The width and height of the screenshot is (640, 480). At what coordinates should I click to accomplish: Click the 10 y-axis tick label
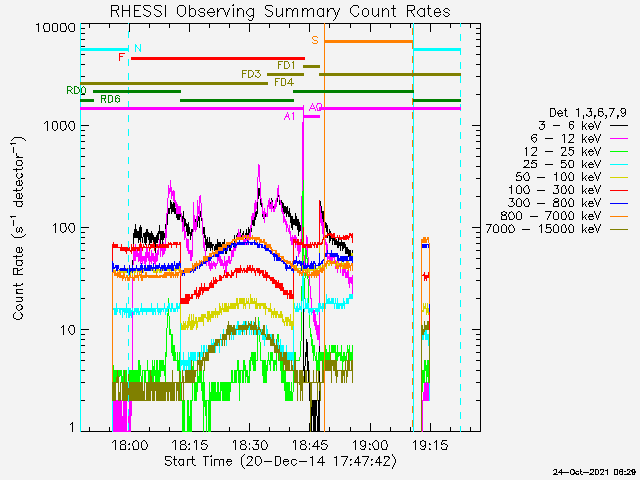[x=68, y=330]
